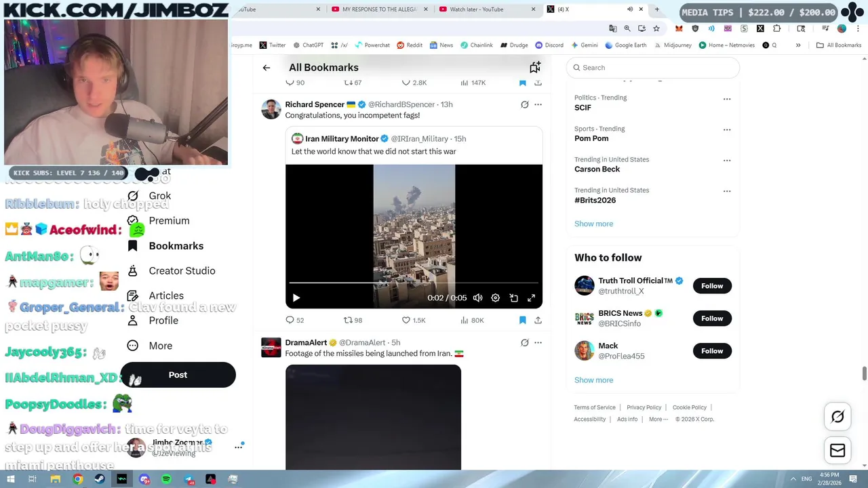Click the X Search field
The width and height of the screenshot is (868, 488).
tap(652, 68)
